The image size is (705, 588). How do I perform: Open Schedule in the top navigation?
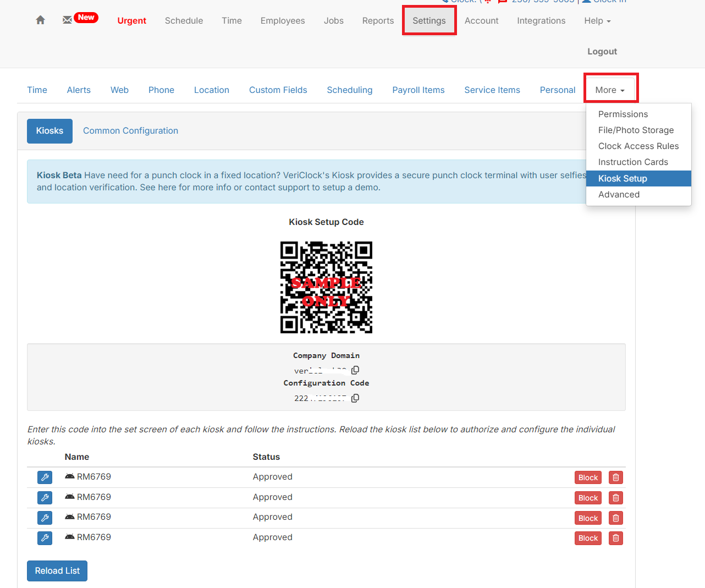coord(184,21)
